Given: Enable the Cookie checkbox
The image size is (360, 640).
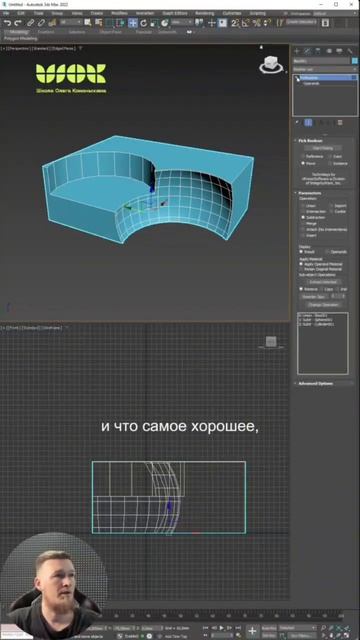Looking at the screenshot, I should coord(338,211).
